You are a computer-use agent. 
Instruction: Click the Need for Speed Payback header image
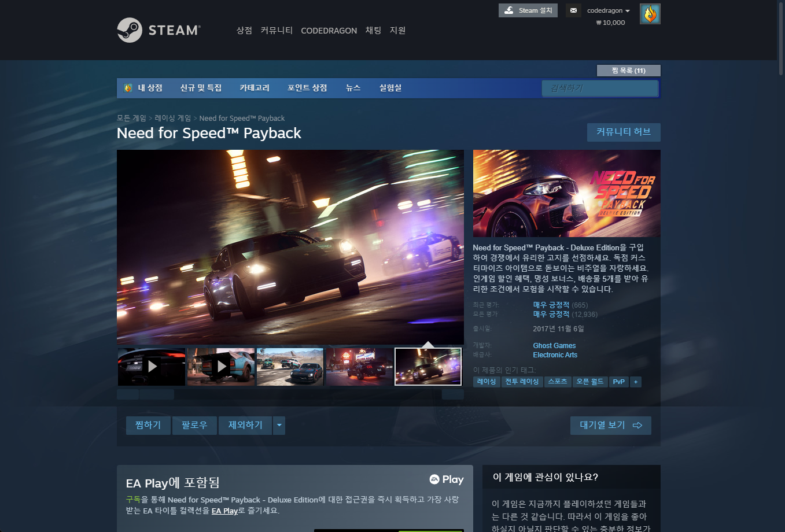[x=567, y=194]
